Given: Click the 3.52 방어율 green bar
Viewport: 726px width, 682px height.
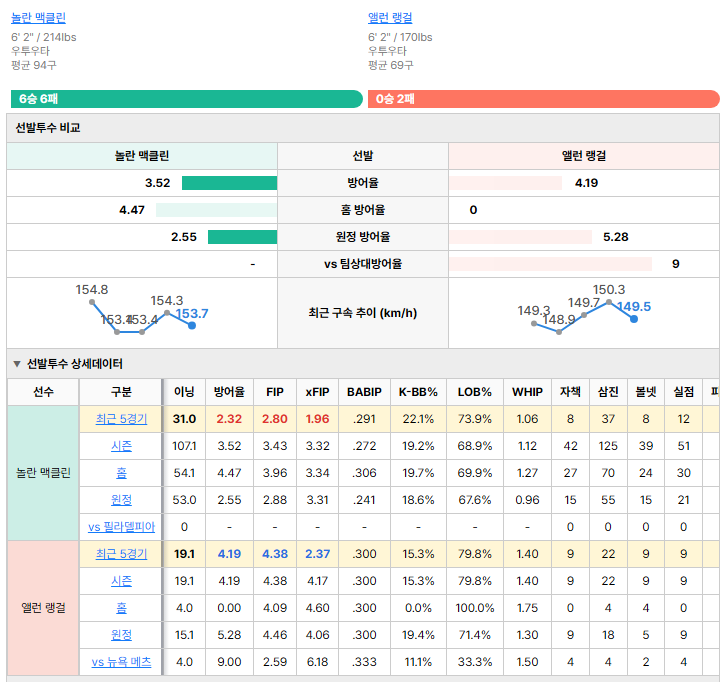Looking at the screenshot, I should pos(229,183).
